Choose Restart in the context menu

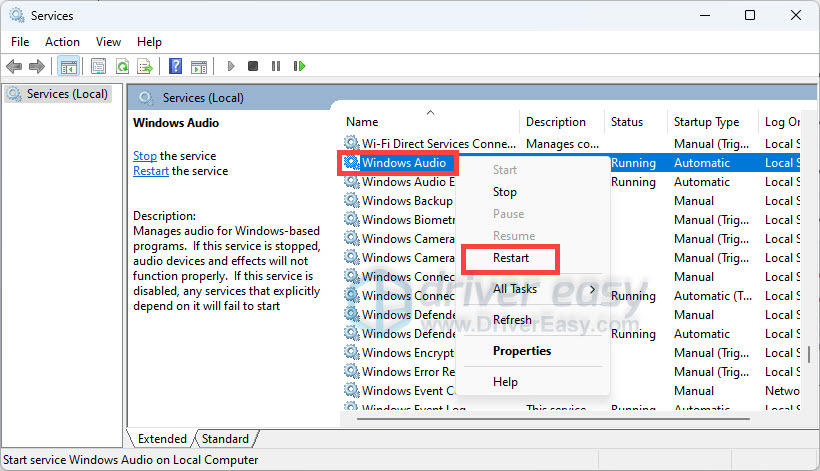[511, 258]
